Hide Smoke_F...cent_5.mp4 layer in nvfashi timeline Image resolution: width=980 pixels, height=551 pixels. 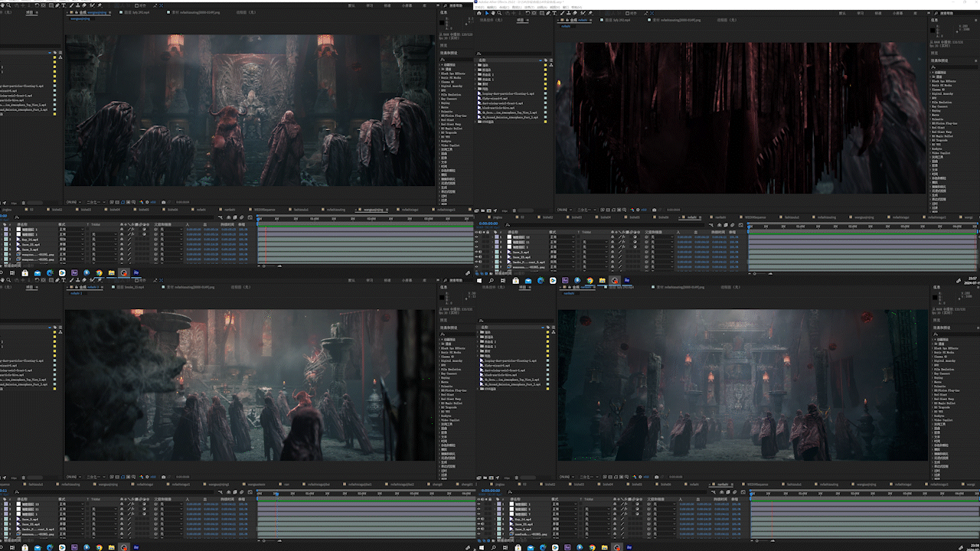tap(476, 262)
